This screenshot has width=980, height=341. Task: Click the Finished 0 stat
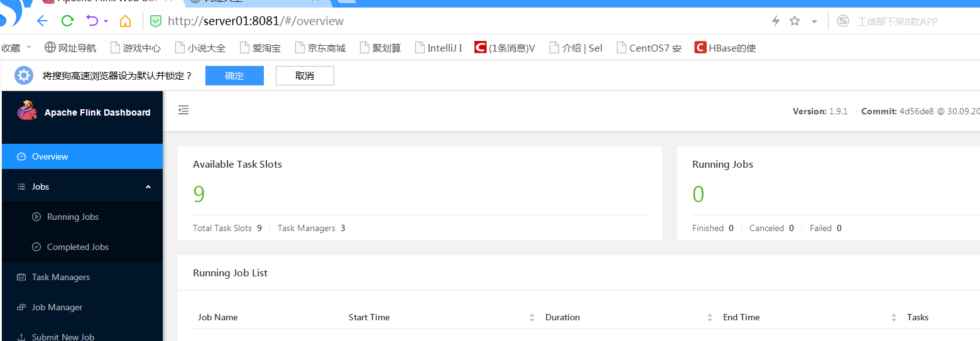point(712,228)
